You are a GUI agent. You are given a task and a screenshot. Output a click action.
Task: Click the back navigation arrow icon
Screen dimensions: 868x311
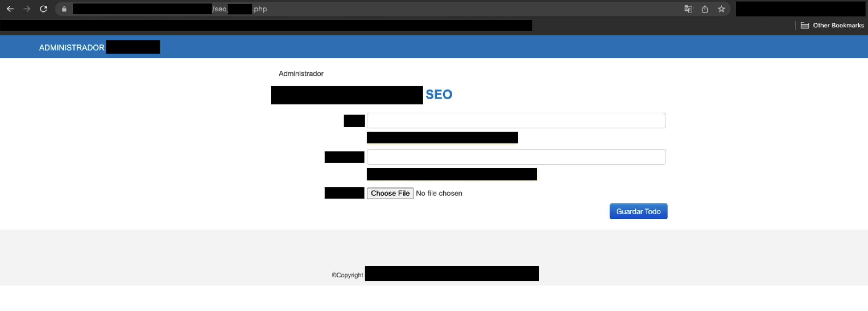tap(11, 8)
